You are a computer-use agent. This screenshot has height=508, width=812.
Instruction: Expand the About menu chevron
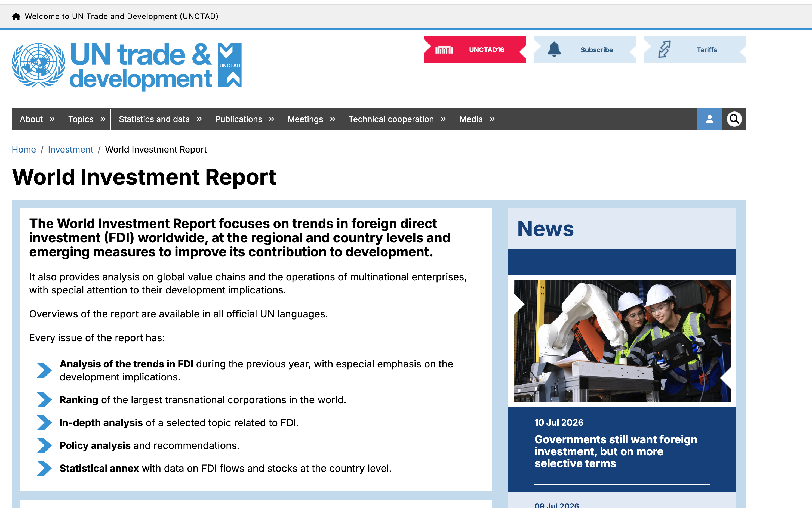(x=52, y=119)
